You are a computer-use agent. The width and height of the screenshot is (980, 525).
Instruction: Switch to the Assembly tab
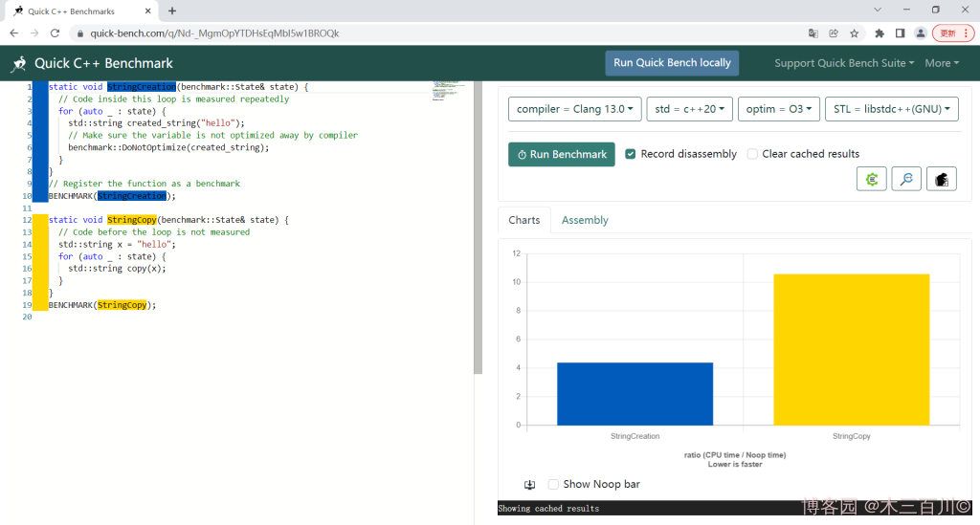585,220
